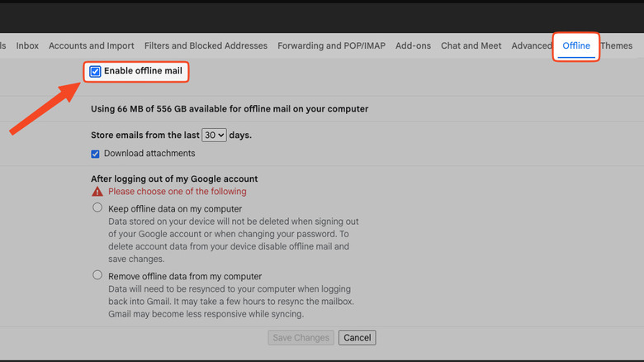Switch to the Inbox settings tab
The image size is (644, 362).
(x=27, y=46)
